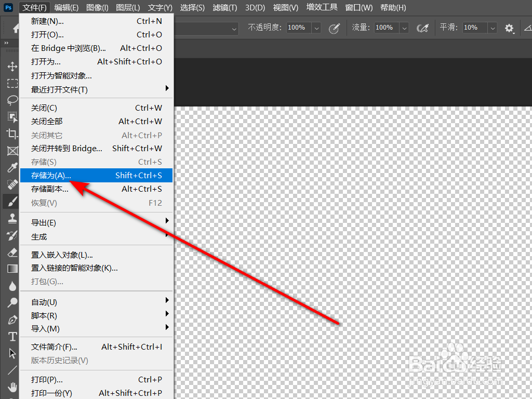Select the Lasso tool

click(x=12, y=100)
